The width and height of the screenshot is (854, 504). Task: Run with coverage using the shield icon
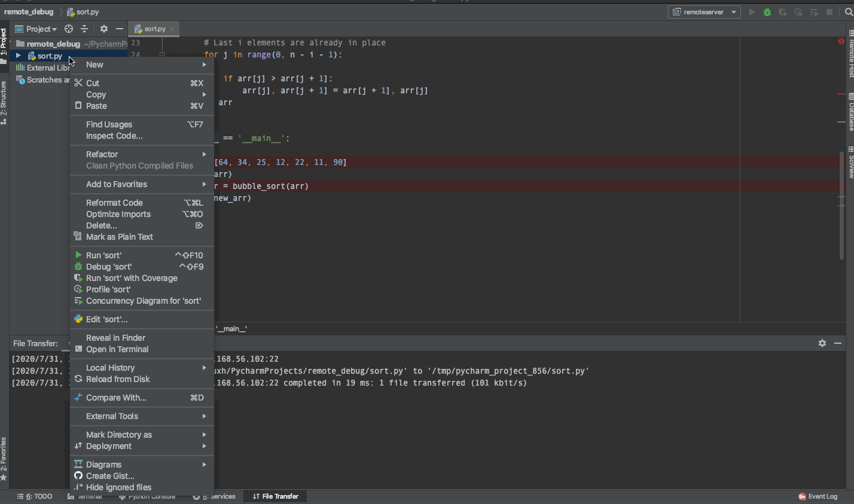(782, 12)
